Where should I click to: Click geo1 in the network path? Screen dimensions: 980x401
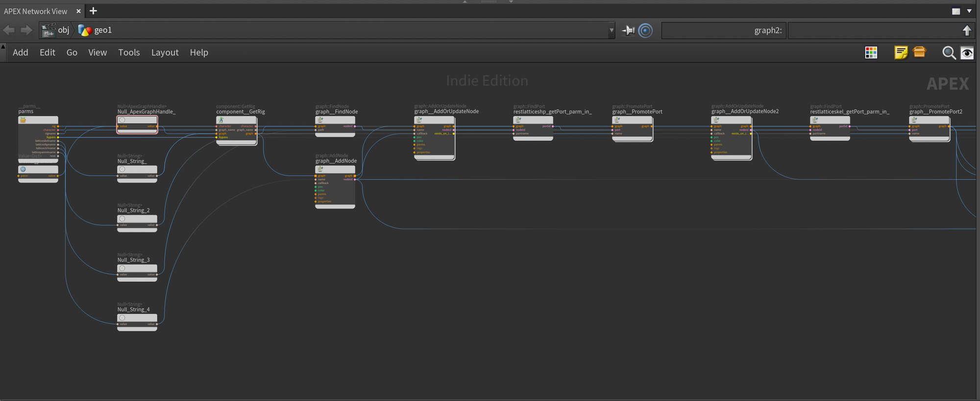click(x=102, y=30)
